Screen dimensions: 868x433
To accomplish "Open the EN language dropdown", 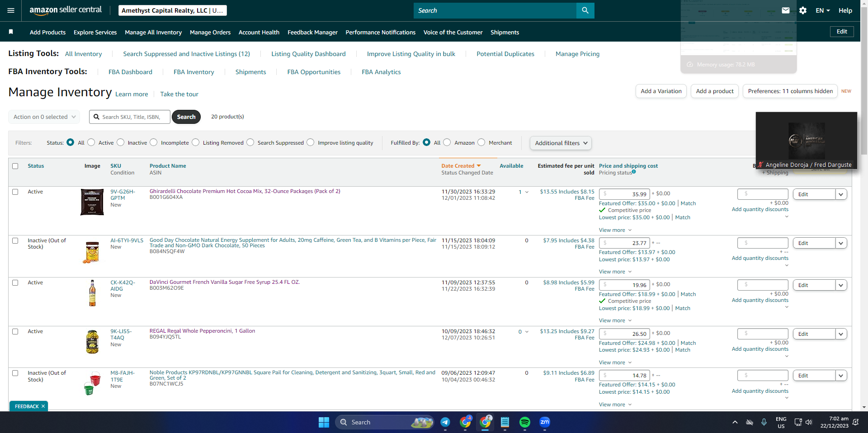I will click(x=823, y=10).
